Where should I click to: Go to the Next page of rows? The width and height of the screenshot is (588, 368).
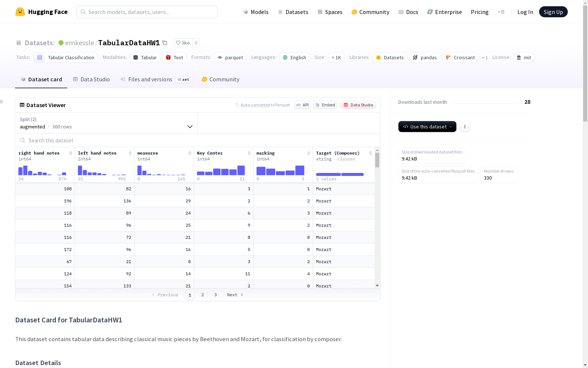(x=235, y=295)
